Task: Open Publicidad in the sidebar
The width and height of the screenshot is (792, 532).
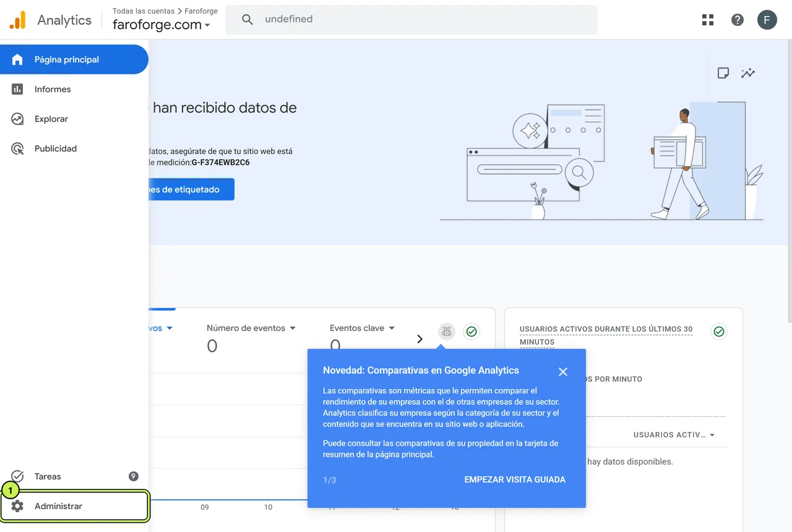Action: [x=74, y=148]
